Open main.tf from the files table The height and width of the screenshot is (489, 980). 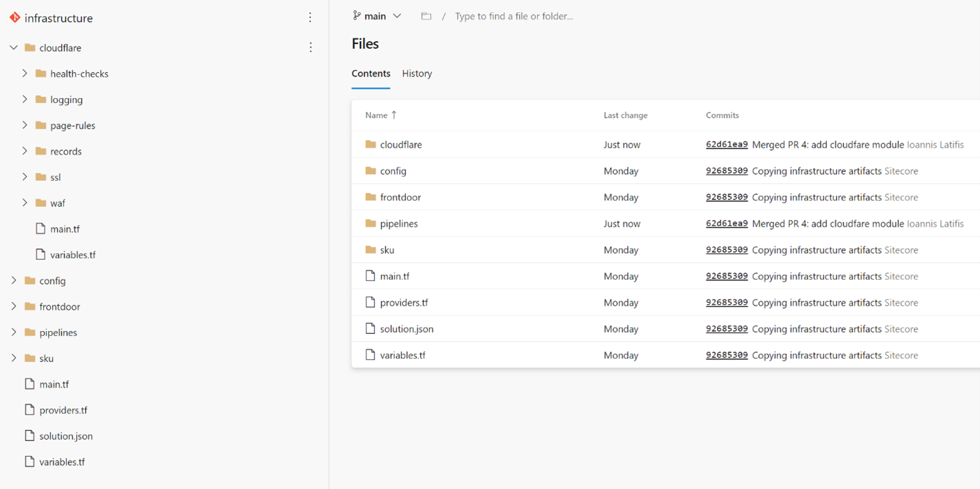[395, 276]
